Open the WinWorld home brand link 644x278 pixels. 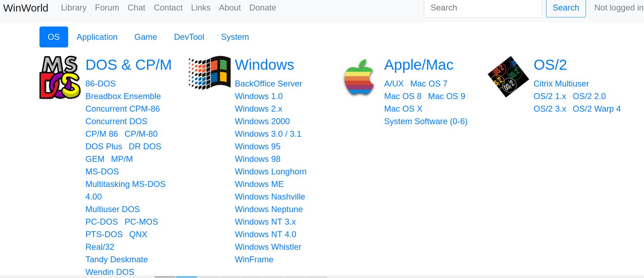click(x=26, y=8)
